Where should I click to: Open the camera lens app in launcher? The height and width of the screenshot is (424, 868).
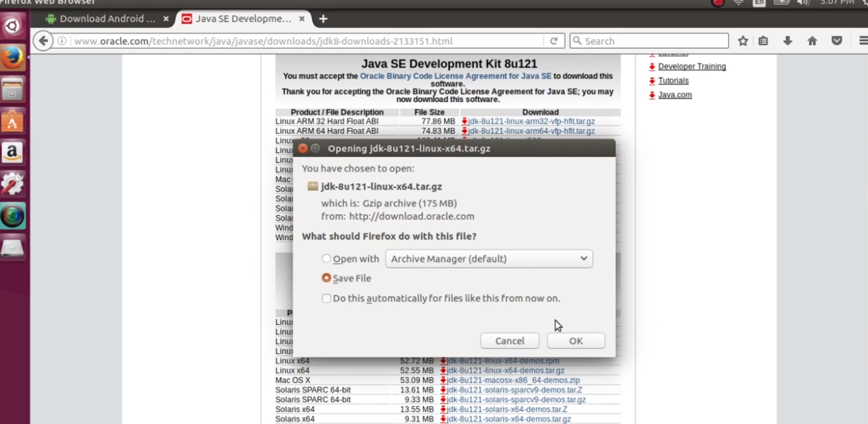(12, 216)
